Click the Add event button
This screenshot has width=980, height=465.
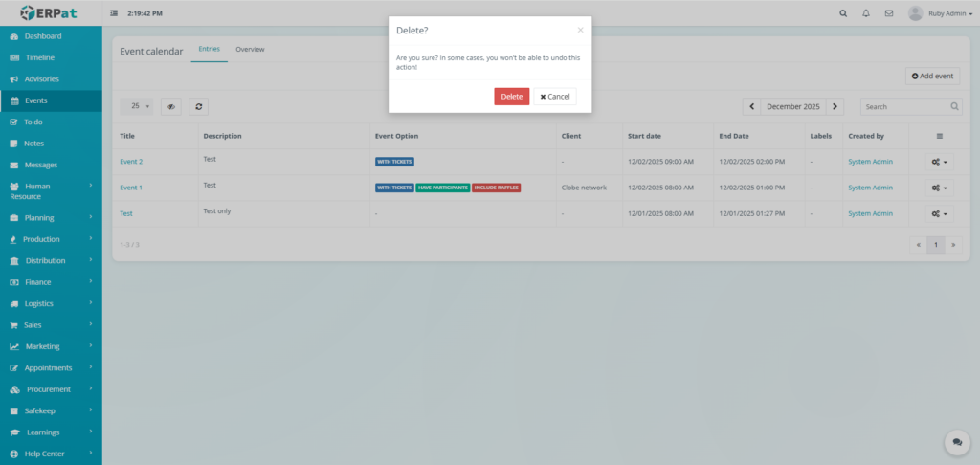tap(932, 77)
